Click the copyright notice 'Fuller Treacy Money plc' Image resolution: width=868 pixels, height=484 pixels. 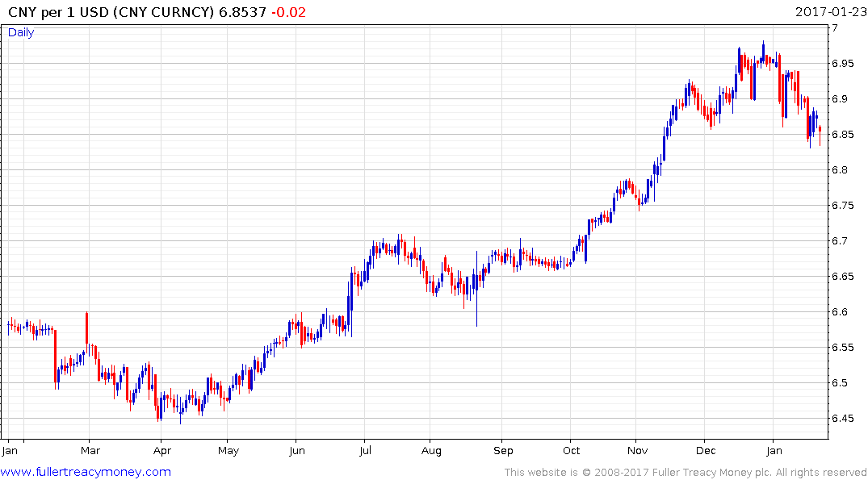coord(711,473)
